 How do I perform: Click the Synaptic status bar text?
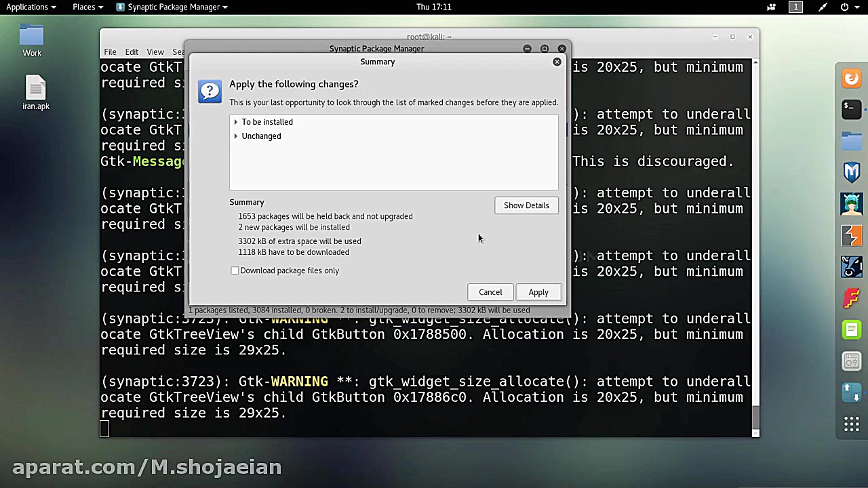click(x=359, y=310)
